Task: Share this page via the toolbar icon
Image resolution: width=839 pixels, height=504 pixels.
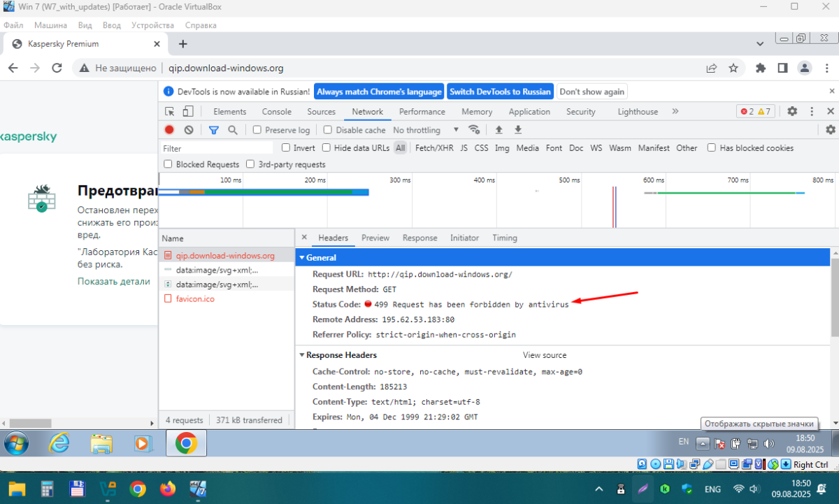Action: pyautogui.click(x=711, y=69)
